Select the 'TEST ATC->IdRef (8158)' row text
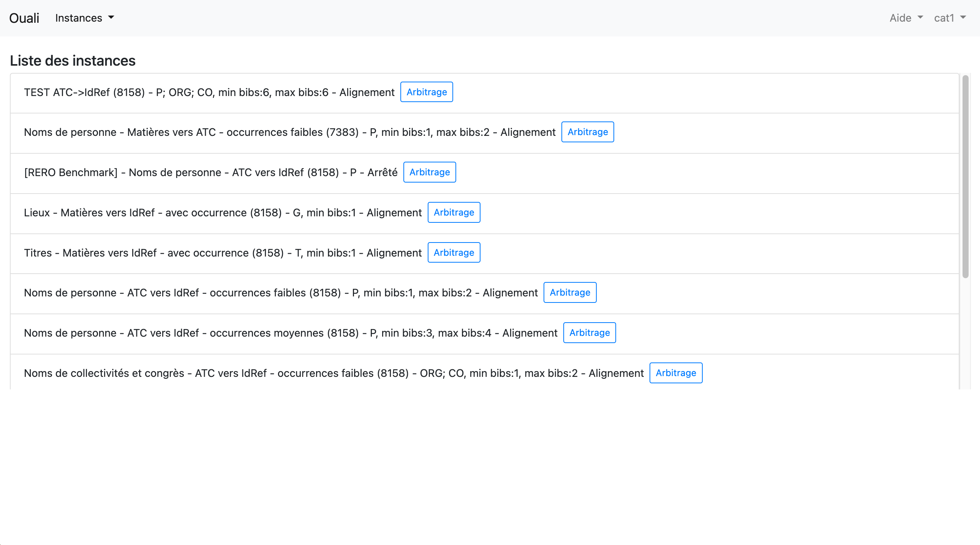 click(x=209, y=92)
